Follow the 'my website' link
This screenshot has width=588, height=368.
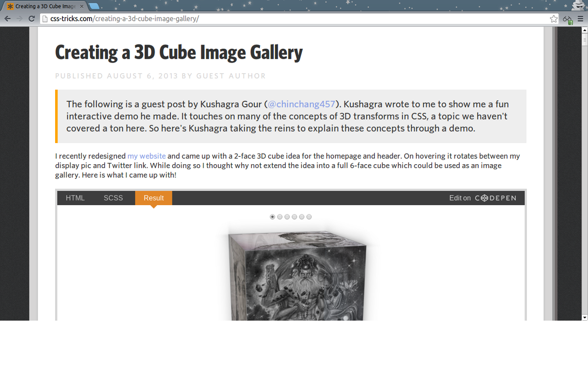[x=147, y=156]
